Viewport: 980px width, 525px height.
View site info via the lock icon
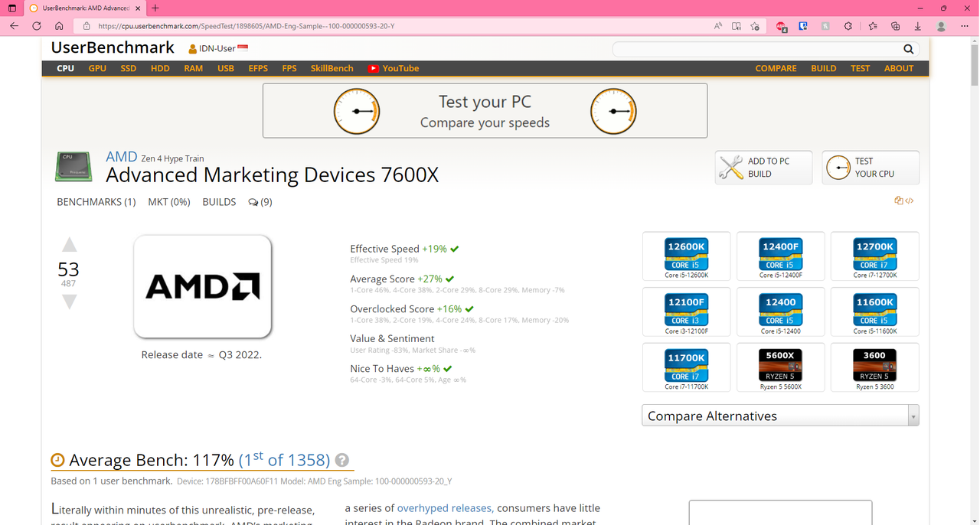coord(87,25)
